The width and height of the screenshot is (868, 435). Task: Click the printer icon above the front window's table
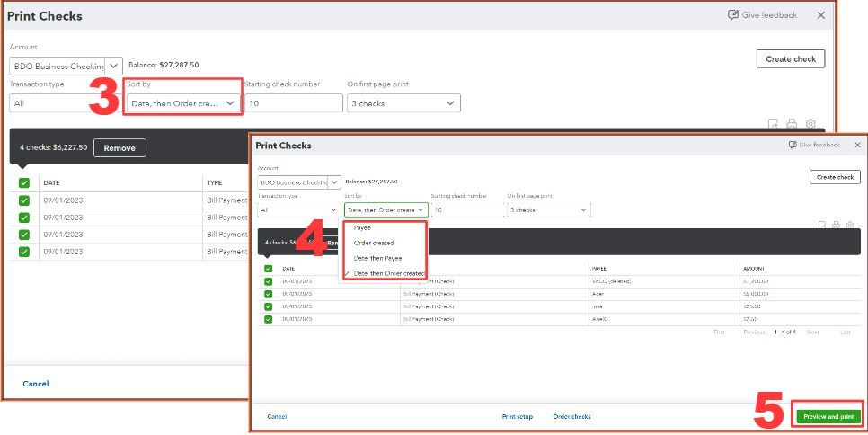836,225
